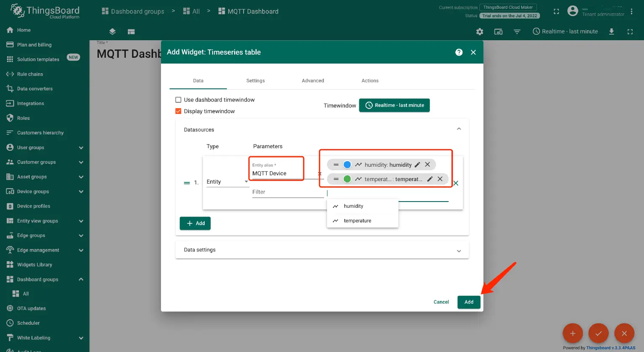This screenshot has width=644, height=352.
Task: Open dashboard settings gear icon
Action: coord(480,32)
